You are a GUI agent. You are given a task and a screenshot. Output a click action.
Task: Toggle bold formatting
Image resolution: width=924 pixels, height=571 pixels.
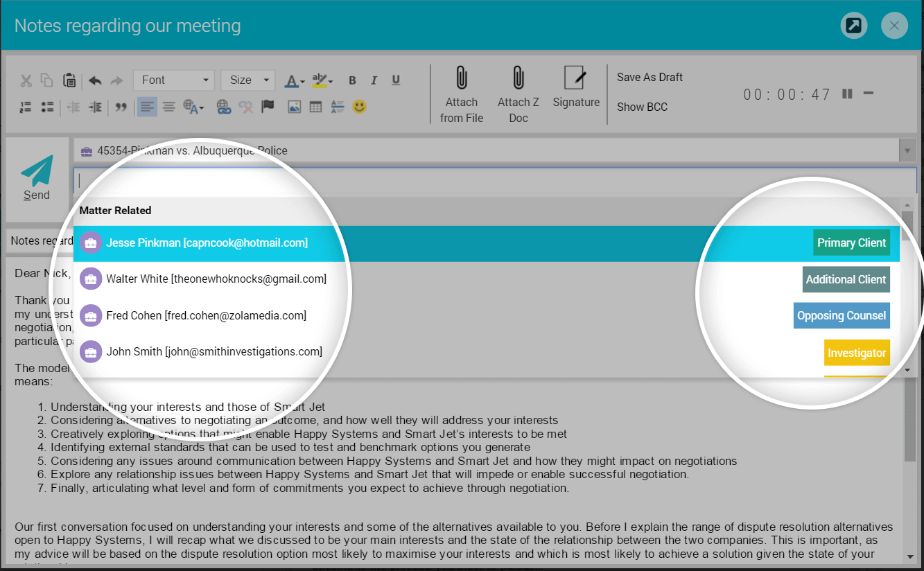(352, 80)
